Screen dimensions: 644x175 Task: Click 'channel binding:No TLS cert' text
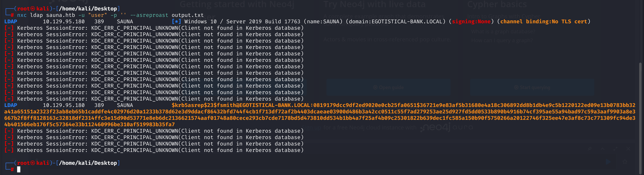tap(544, 22)
